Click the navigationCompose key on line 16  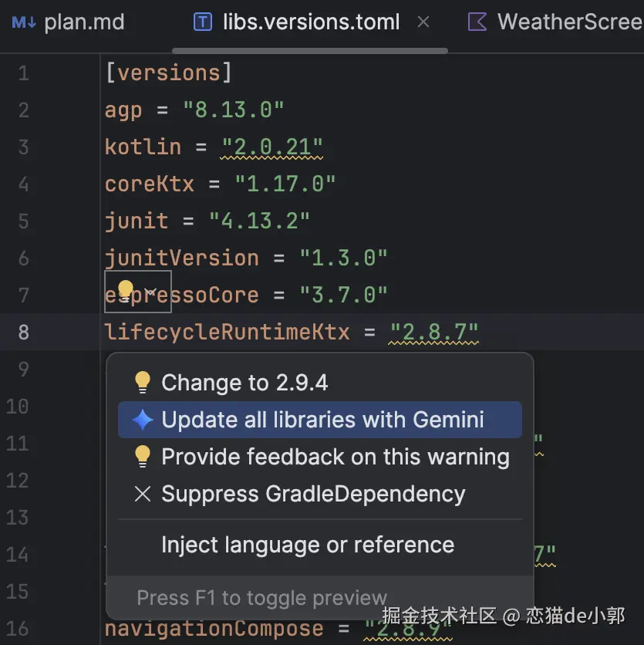(214, 628)
